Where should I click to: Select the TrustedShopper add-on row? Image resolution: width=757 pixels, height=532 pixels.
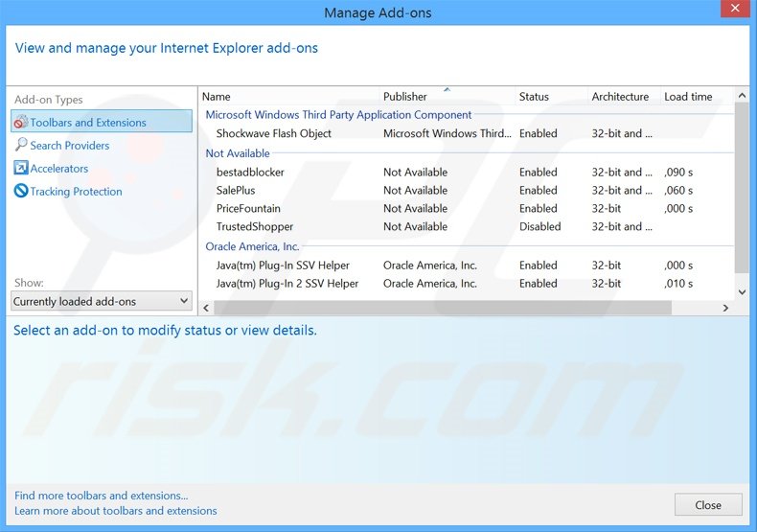467,227
